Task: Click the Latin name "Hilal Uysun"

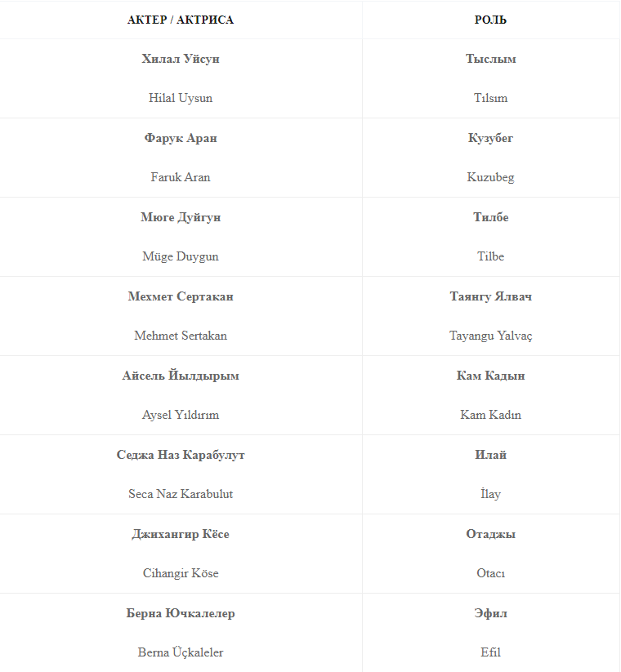Action: click(x=181, y=98)
